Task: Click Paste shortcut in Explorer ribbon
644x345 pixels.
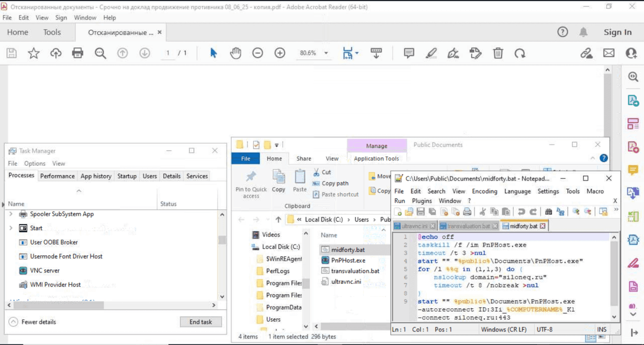Action: pos(335,194)
